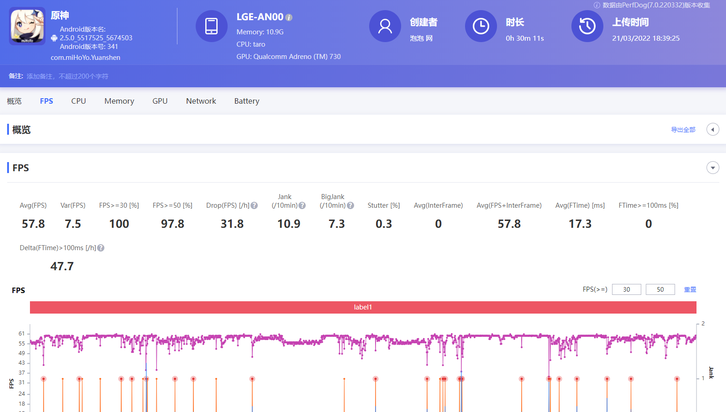
Task: Click the Genshin Impact app icon
Action: coord(27,28)
